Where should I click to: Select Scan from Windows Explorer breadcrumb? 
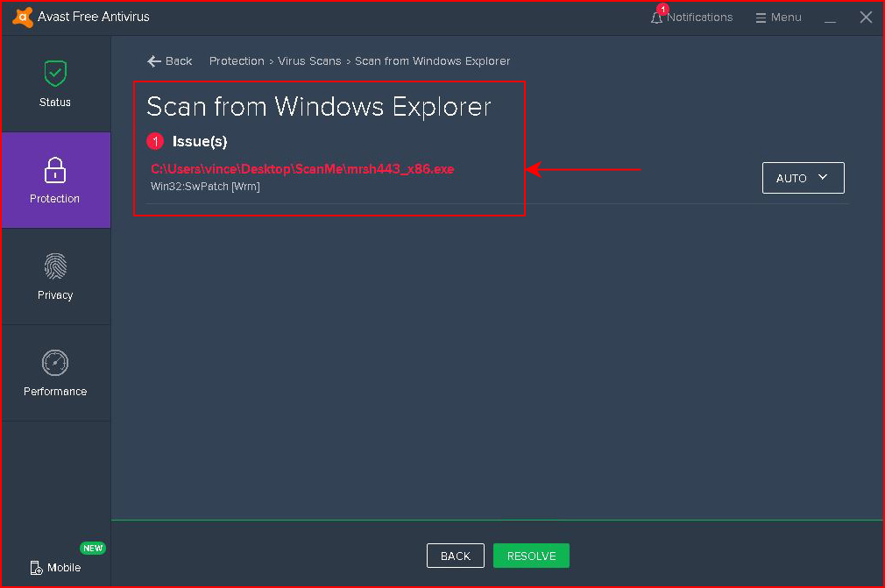point(432,61)
